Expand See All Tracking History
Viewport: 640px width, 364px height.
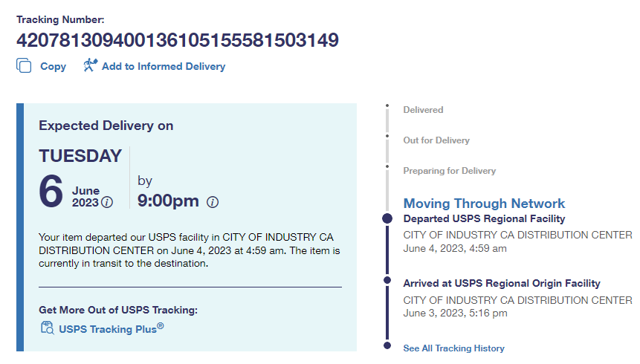pos(453,348)
